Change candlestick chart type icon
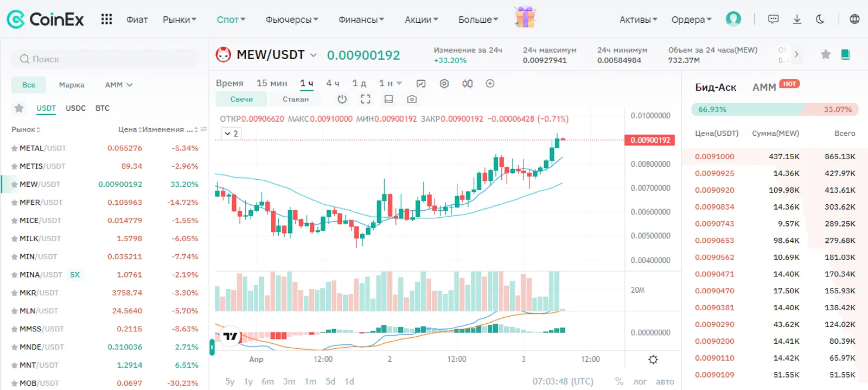868x390 pixels. click(467, 84)
